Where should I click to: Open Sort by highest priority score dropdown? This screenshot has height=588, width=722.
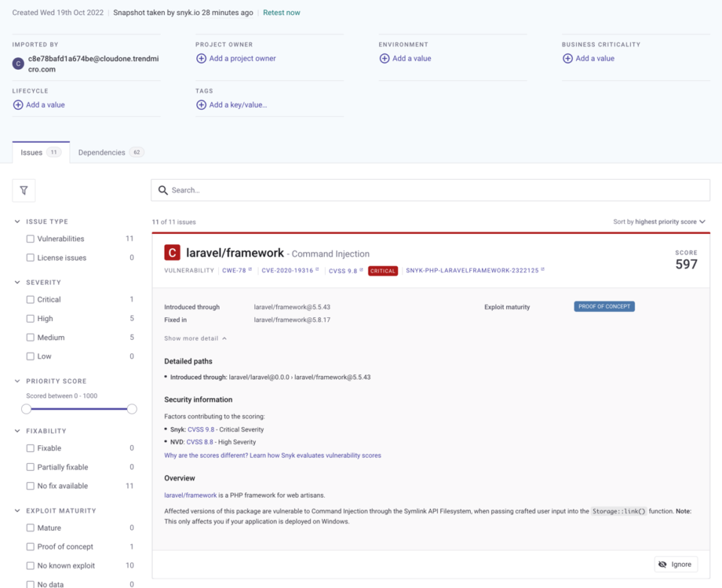point(659,222)
